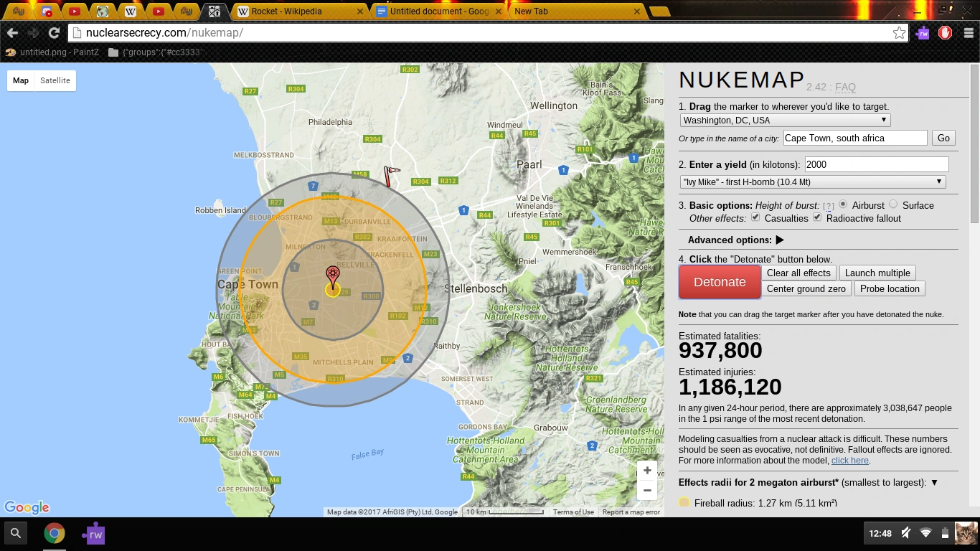
Task: Zoom in on the map with the plus button
Action: click(x=647, y=471)
